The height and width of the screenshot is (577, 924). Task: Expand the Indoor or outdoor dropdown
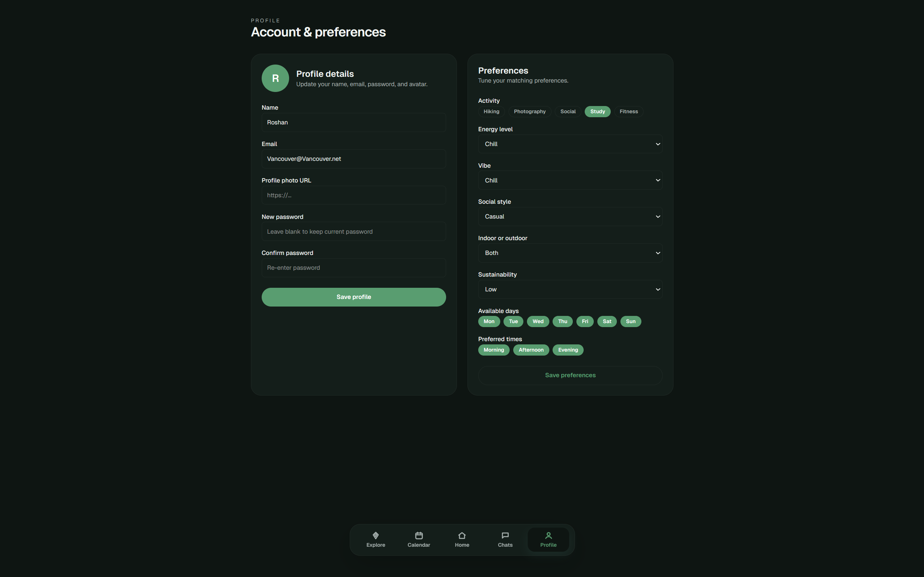tap(570, 253)
